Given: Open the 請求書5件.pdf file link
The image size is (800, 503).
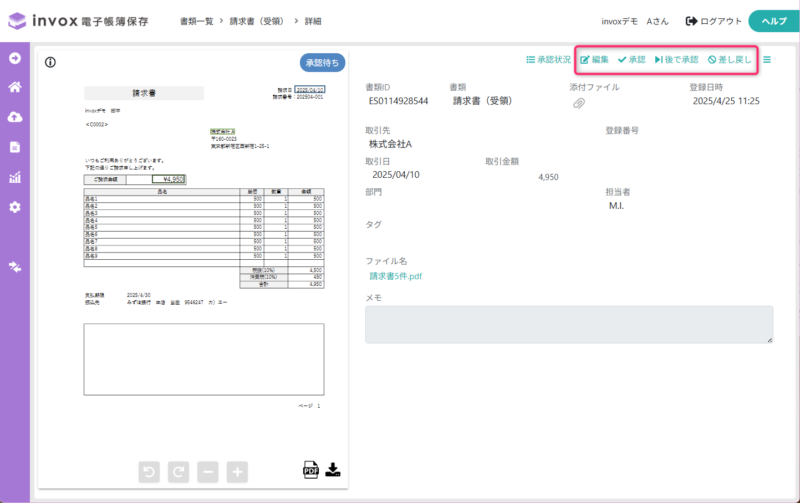Looking at the screenshot, I should pos(396,276).
